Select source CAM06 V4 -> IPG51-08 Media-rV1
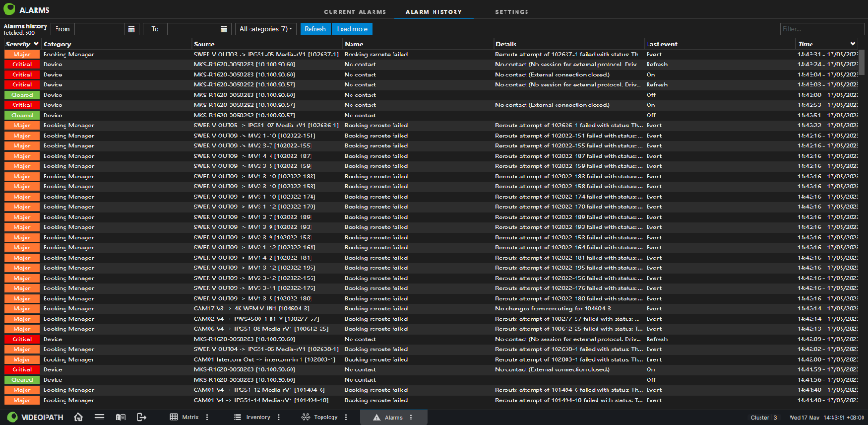868x425 pixels. [x=260, y=329]
